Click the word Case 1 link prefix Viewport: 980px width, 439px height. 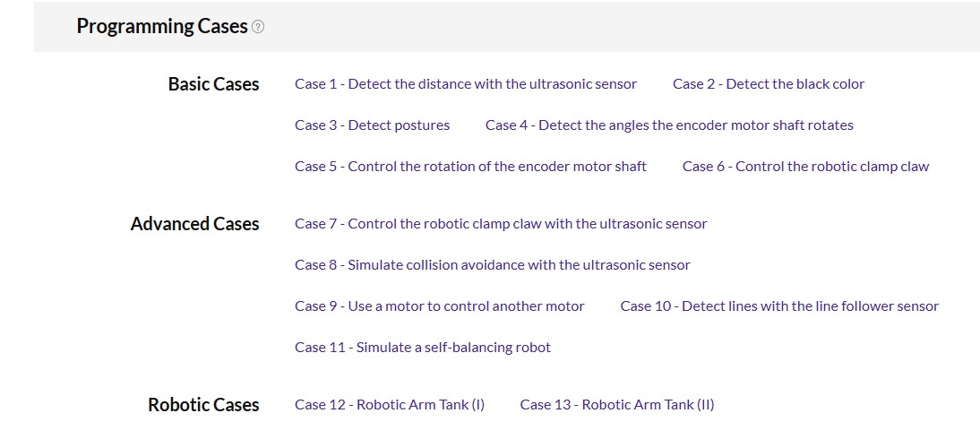[315, 84]
